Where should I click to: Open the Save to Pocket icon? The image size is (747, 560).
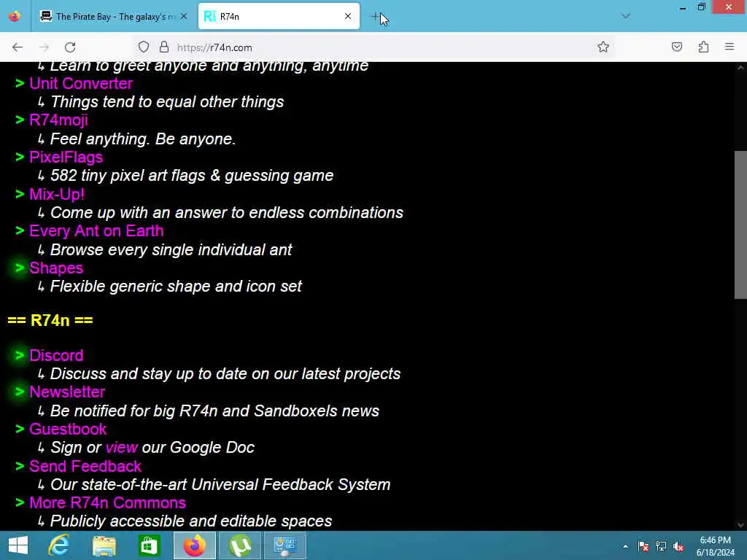point(676,47)
